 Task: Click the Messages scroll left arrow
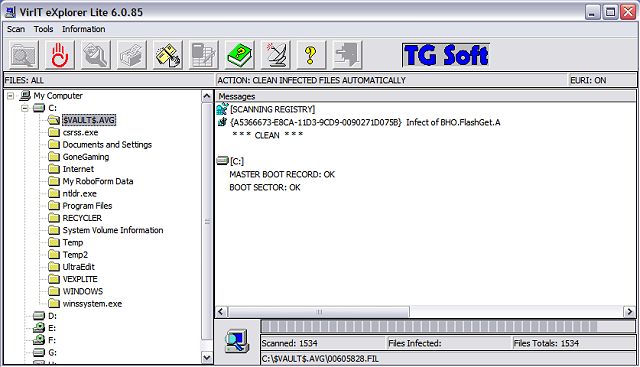(221, 312)
